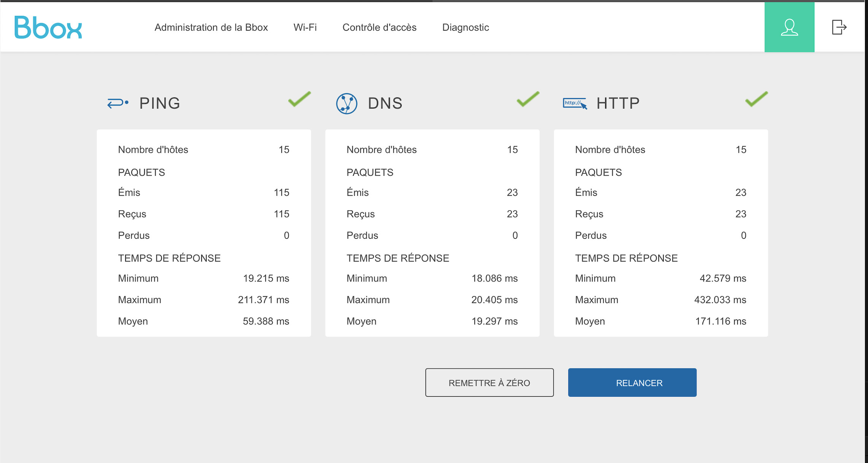Click PING Minimum value 19.215 ms
868x463 pixels.
click(x=266, y=278)
